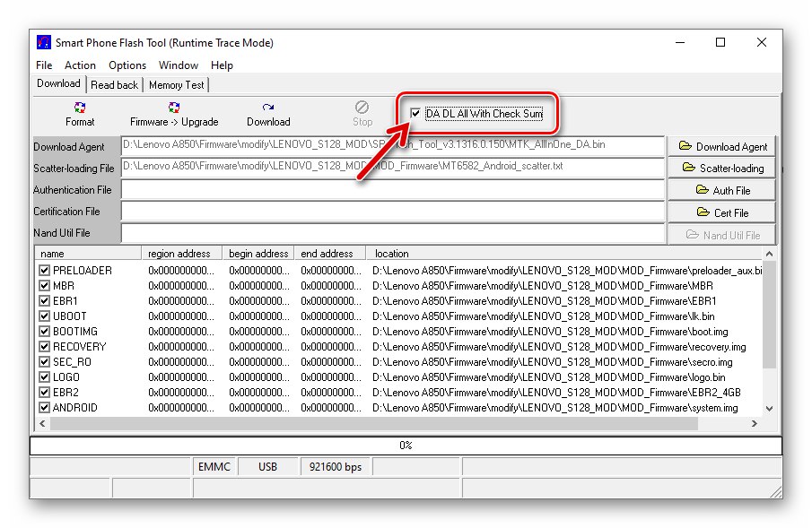812x528 pixels.
Task: Uncheck the EBR2 partition checkbox
Action: (45, 393)
